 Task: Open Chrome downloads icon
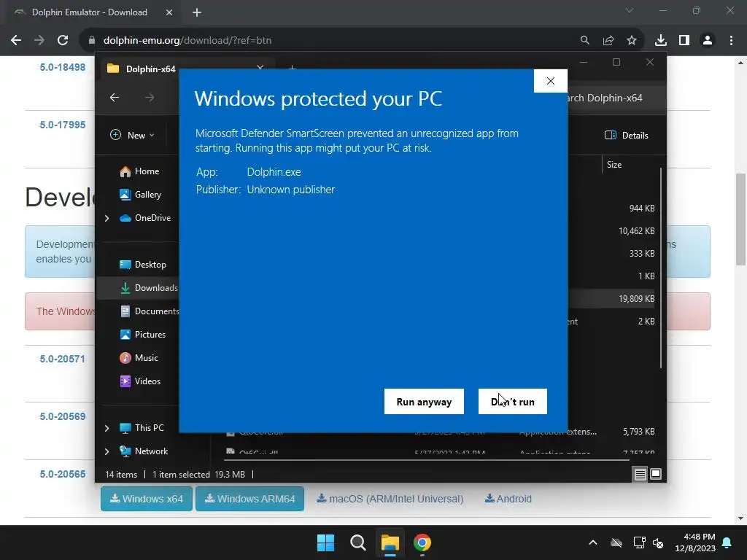661,41
